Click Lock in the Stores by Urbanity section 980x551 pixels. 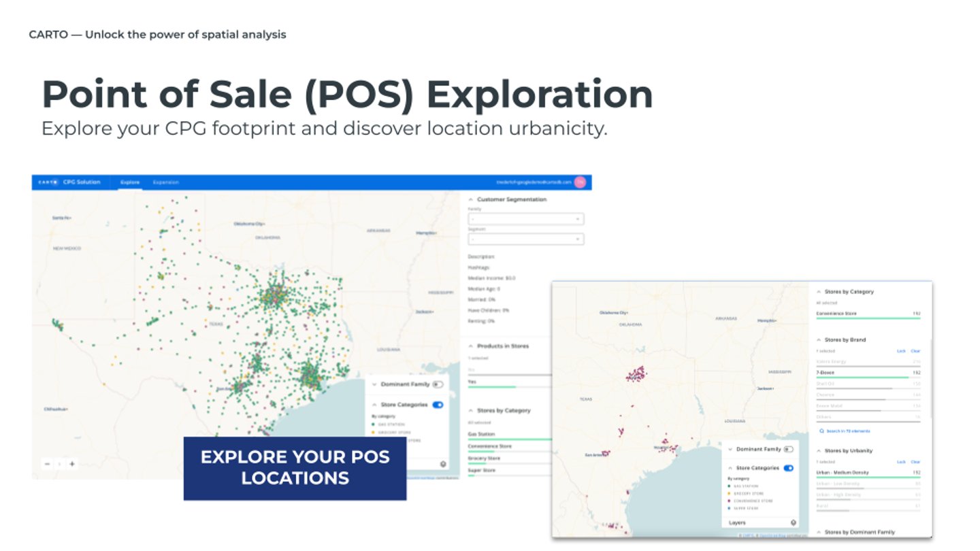901,462
